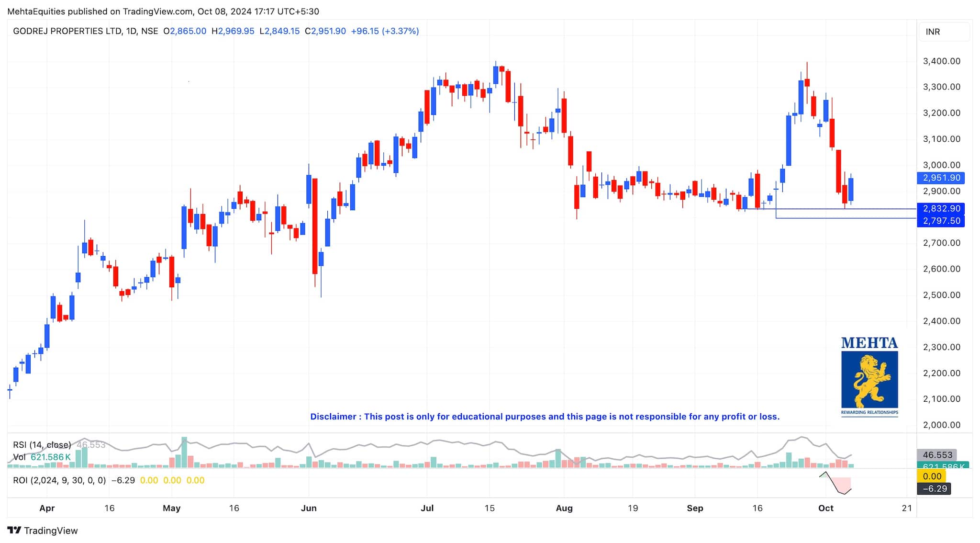The image size is (980, 543).
Task: Click the 3,400.00 label on price axis
Action: [x=941, y=61]
